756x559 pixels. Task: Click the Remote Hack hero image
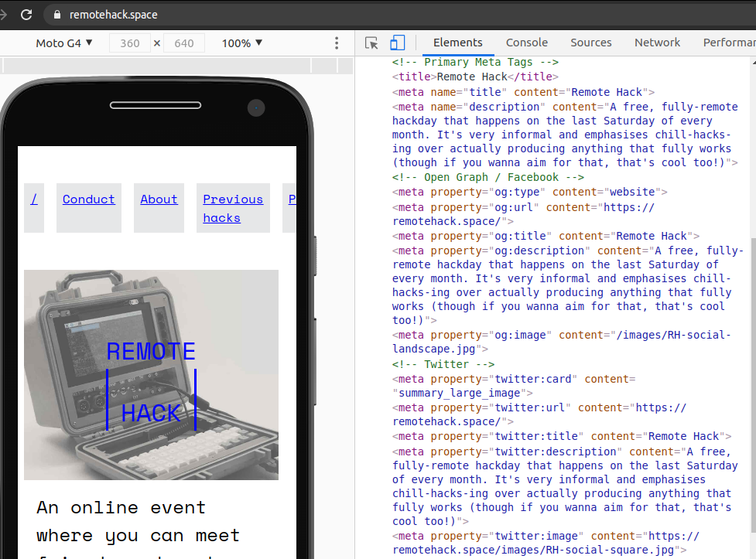(x=151, y=374)
